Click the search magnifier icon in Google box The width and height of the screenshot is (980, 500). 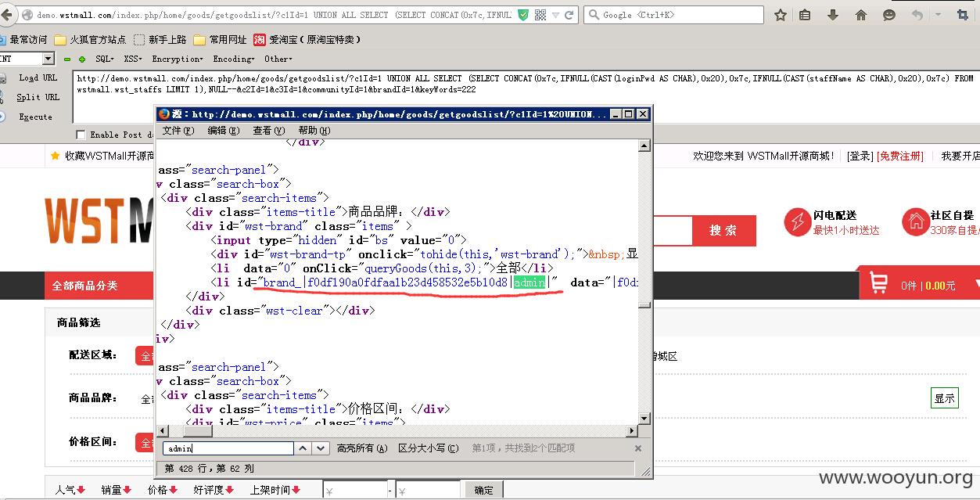[593, 15]
